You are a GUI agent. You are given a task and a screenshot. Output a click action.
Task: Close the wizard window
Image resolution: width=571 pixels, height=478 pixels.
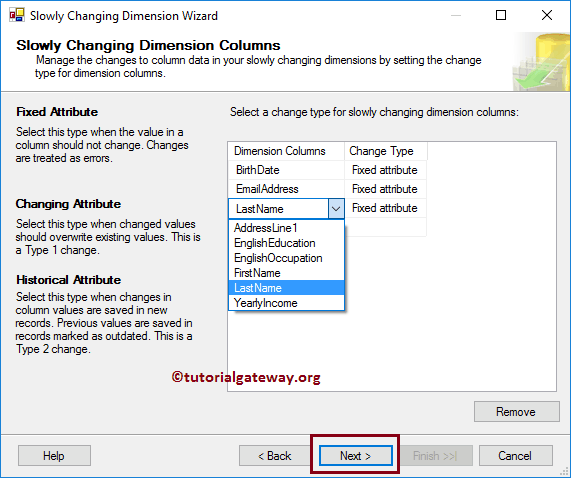click(x=547, y=15)
